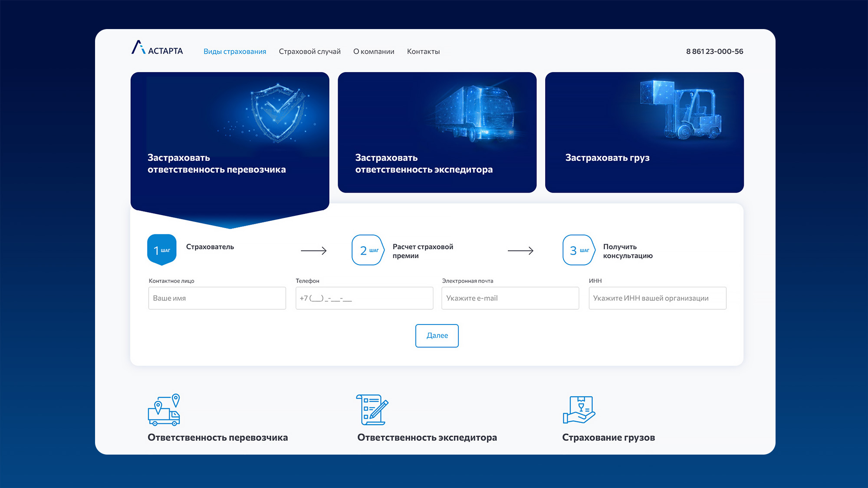Select step 3 badge
The width and height of the screenshot is (868, 488).
[579, 250]
